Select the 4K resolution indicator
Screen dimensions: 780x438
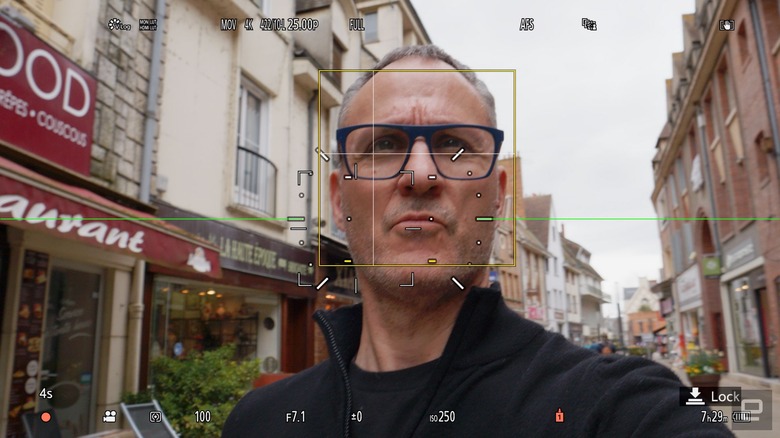point(250,24)
